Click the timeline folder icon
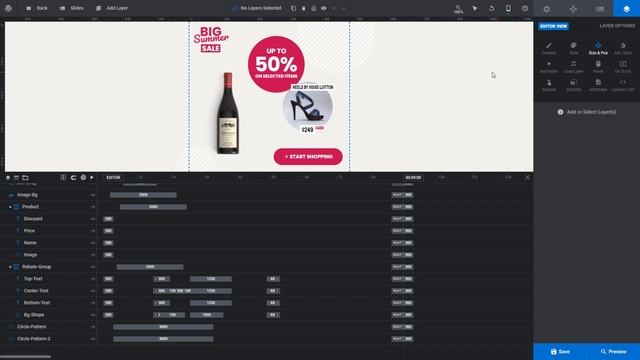Viewport: 640px width, 360px height. (25, 178)
